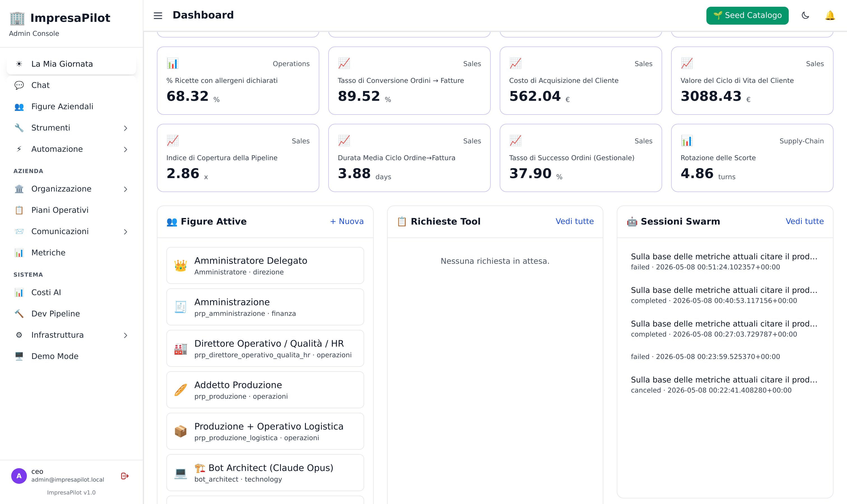Open swarm session completed at 00:27:03
Image resolution: width=847 pixels, height=504 pixels.
725,329
